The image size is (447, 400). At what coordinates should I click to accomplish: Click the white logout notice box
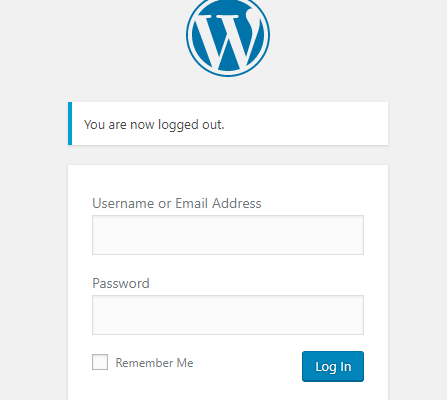[x=228, y=123]
